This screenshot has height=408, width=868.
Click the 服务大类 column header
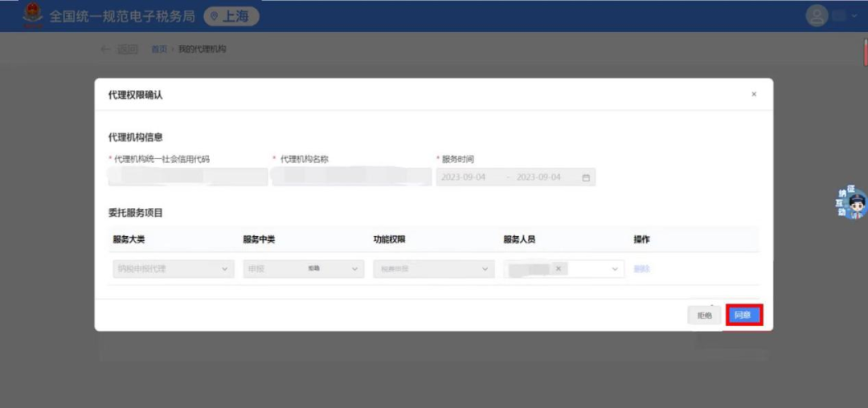point(129,239)
